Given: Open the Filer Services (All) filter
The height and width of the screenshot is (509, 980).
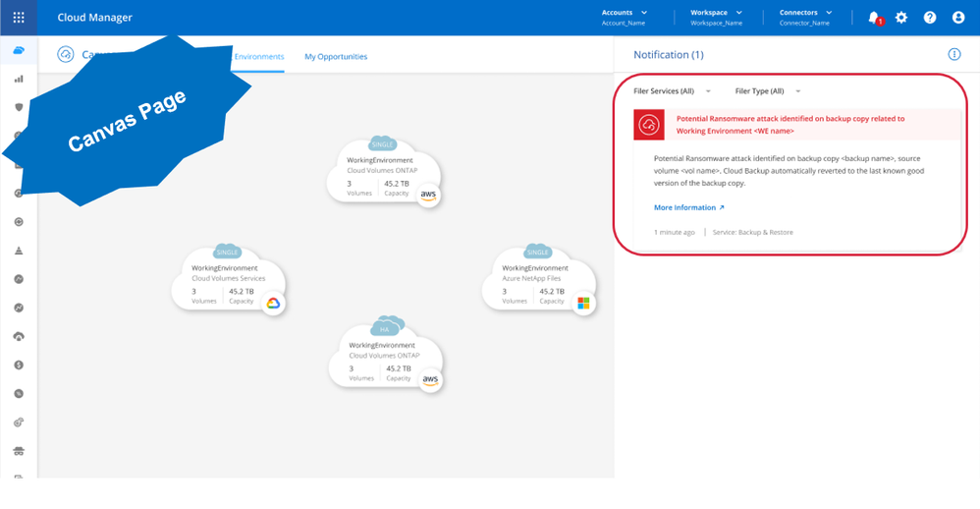Looking at the screenshot, I should click(x=672, y=91).
